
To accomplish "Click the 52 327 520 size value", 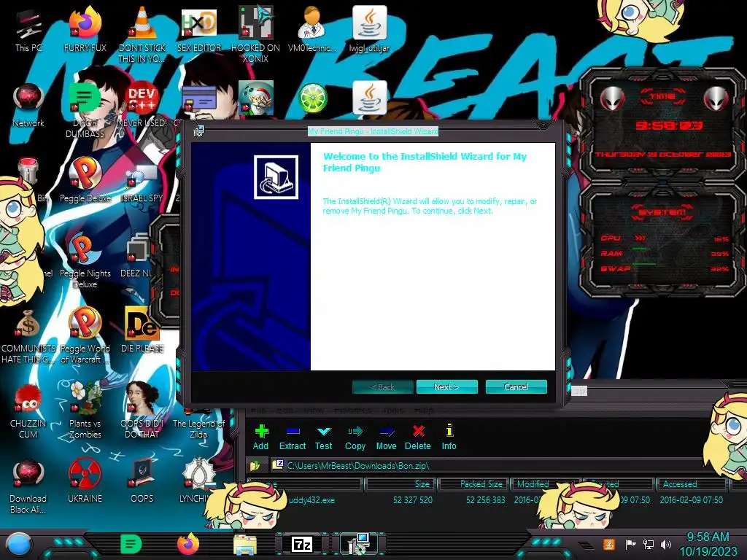I will pyautogui.click(x=413, y=500).
